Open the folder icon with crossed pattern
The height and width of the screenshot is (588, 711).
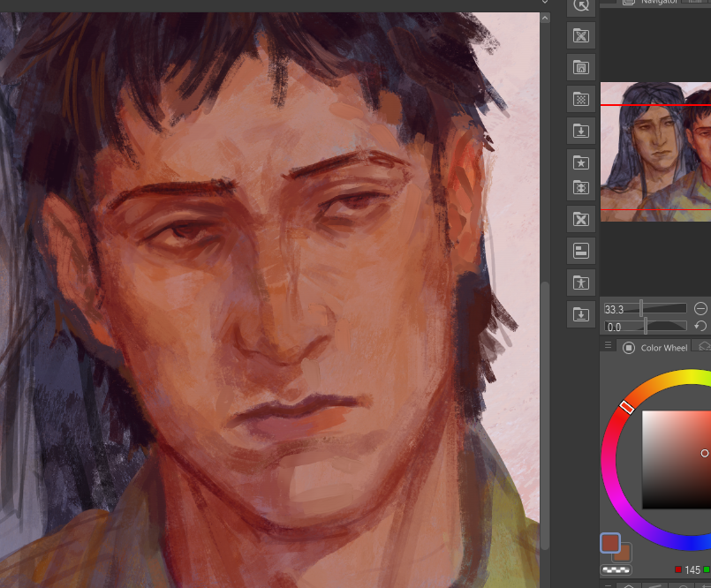point(581,35)
